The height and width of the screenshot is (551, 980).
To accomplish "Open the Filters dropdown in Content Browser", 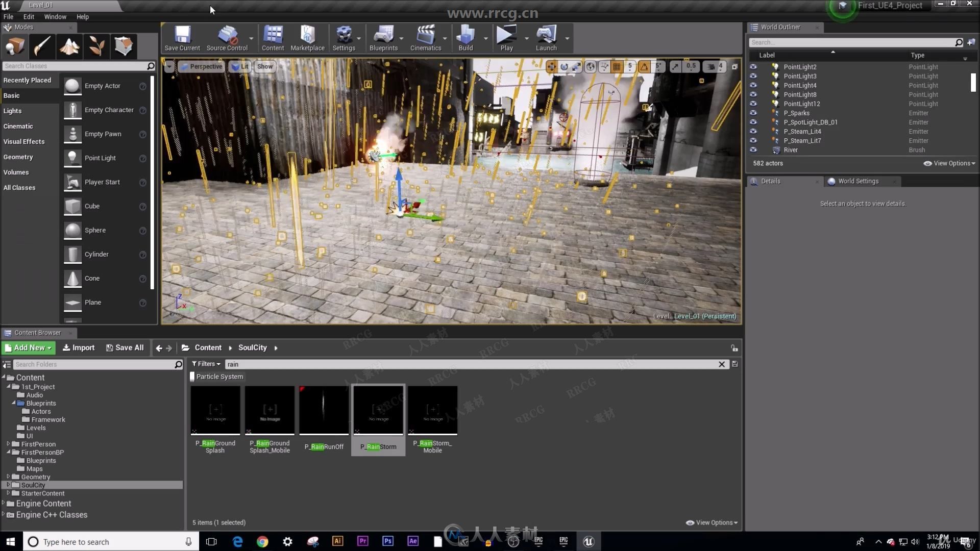I will (206, 364).
